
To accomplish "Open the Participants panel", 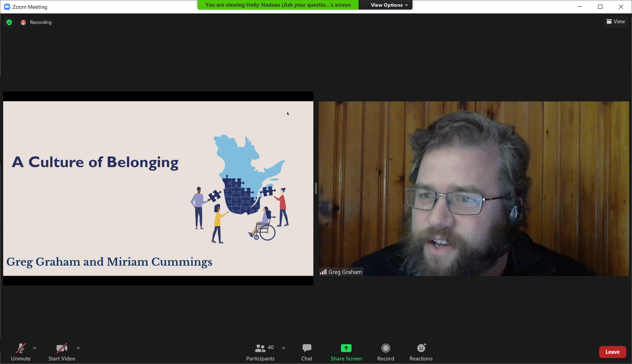I will [x=261, y=352].
